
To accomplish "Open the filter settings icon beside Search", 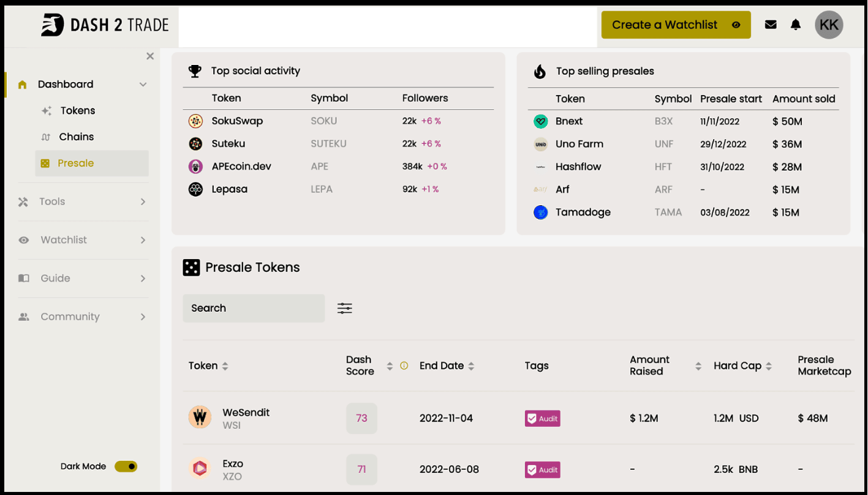I will point(345,308).
